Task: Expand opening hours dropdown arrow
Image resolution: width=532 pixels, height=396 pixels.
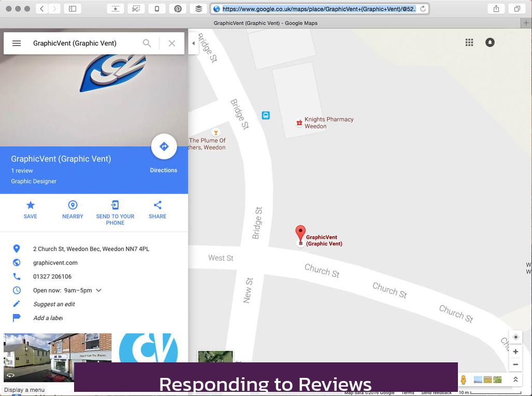Action: point(99,290)
